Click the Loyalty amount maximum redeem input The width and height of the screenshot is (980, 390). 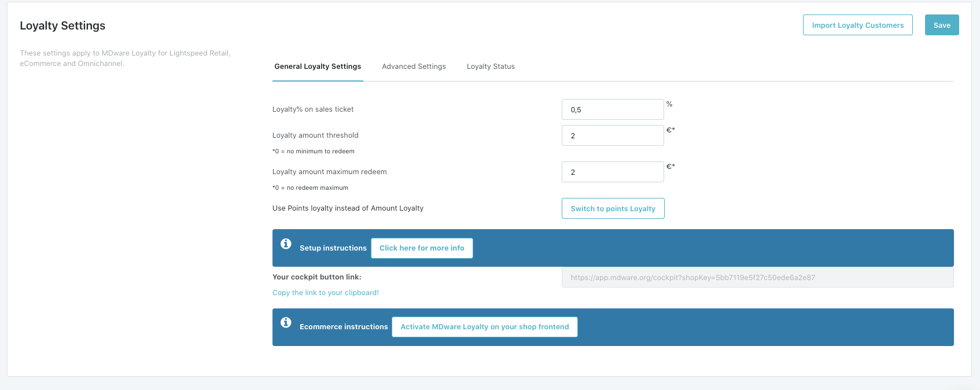pyautogui.click(x=613, y=172)
